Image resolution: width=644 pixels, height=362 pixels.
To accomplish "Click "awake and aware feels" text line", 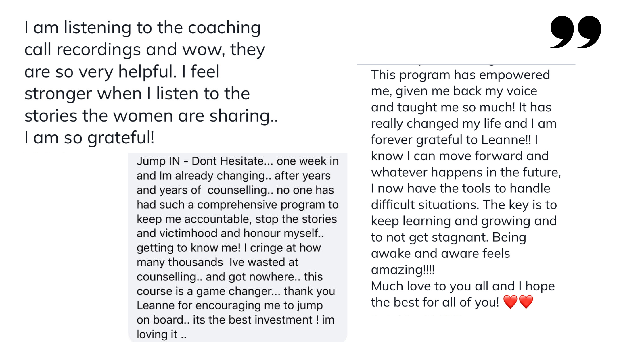I will tap(440, 254).
